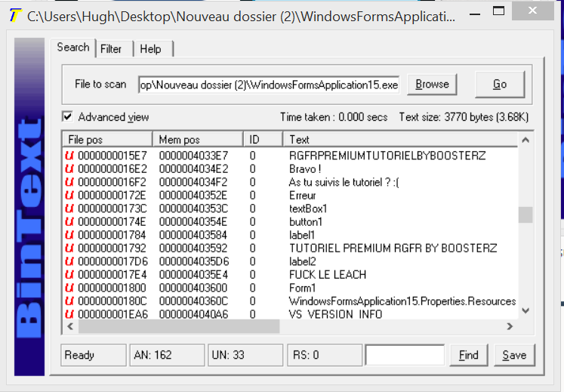564x392 pixels.
Task: Click the red U icon beside FUCK LE LEACH
Action: 69,275
